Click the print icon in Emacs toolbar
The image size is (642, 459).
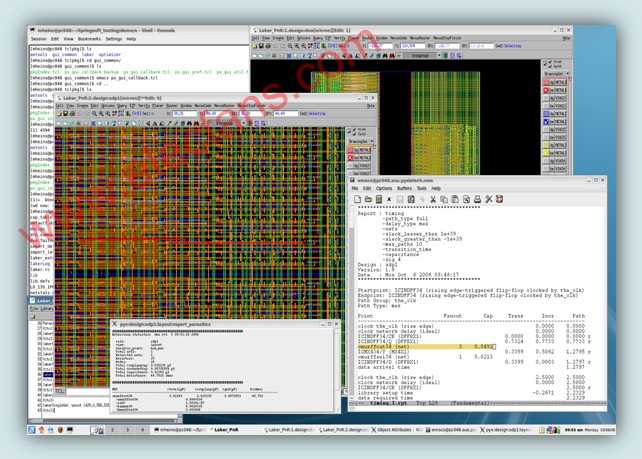click(x=477, y=199)
